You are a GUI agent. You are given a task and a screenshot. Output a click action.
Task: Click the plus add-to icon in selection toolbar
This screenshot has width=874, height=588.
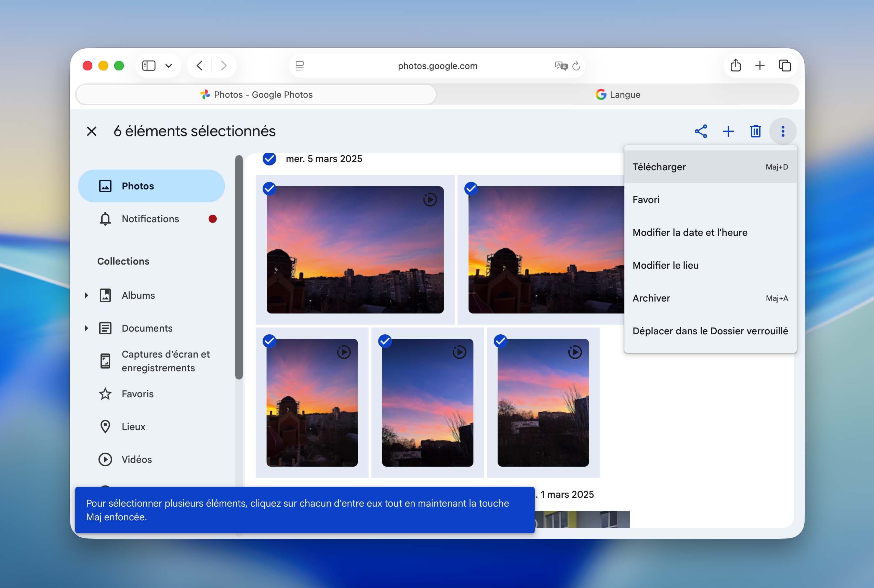728,131
